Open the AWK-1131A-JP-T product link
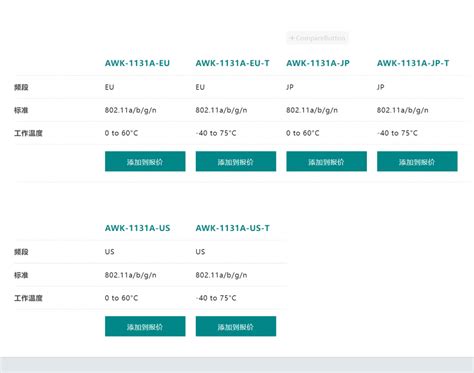Viewport: 474px width, 373px height. 413,63
